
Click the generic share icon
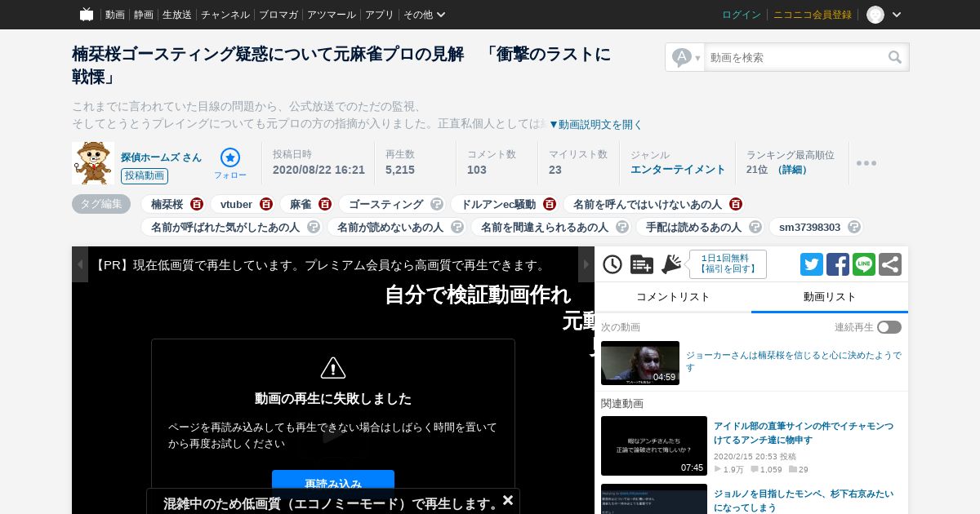(x=890, y=264)
